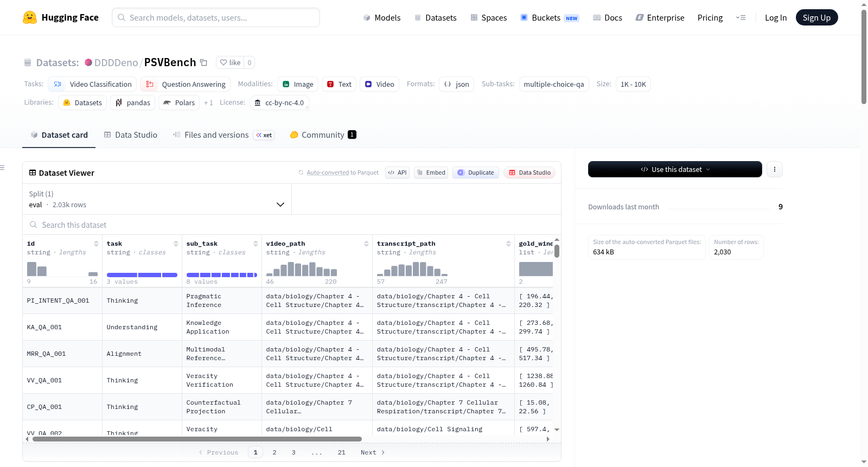Jump to page 21 of results
The image size is (868, 467).
(341, 452)
